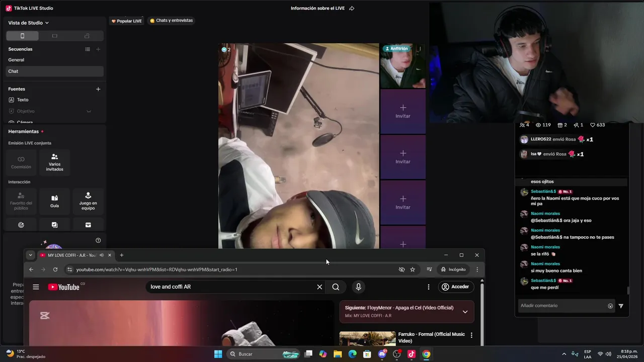Open the Vista de Studio dropdown
Image resolution: width=644 pixels, height=362 pixels.
tap(29, 23)
